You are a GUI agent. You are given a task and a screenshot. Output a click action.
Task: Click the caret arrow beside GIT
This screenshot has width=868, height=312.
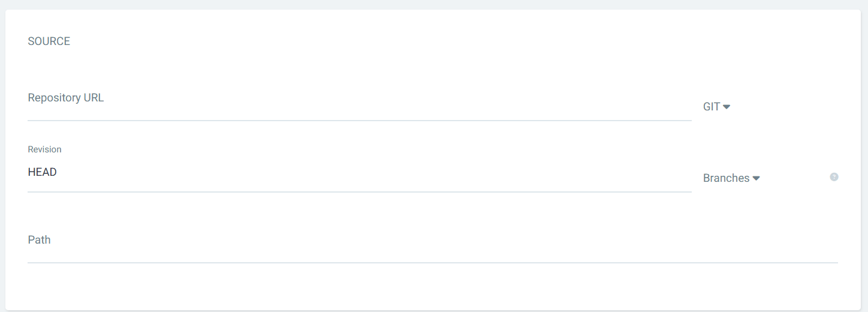coord(727,107)
